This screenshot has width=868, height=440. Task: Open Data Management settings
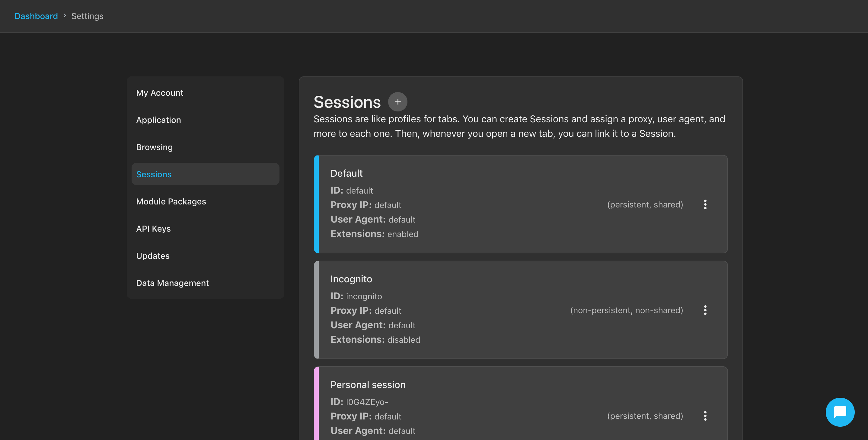[172, 283]
